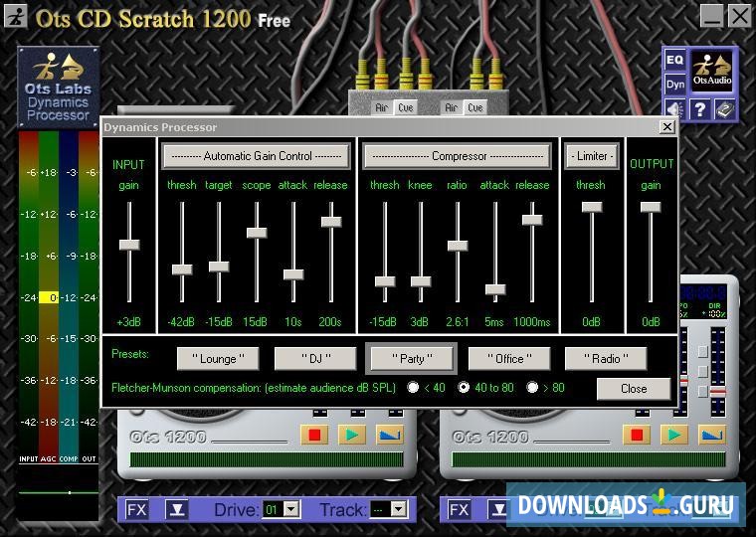
Task: Apply the "DJ" preset
Action: point(315,359)
